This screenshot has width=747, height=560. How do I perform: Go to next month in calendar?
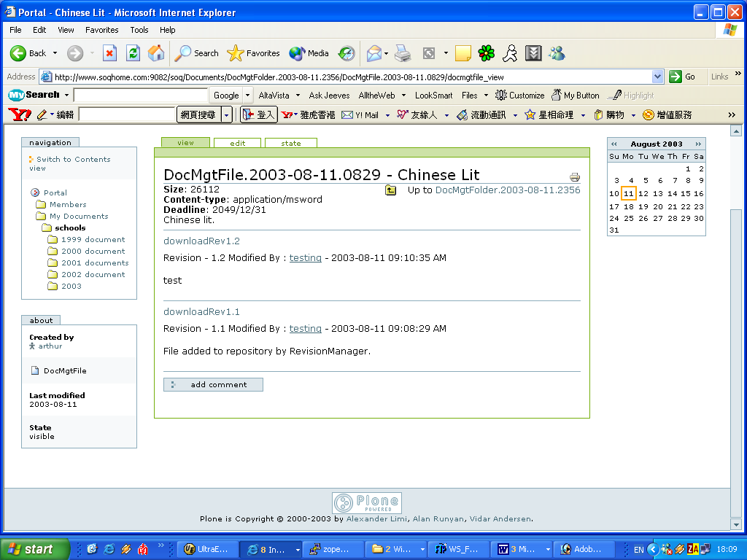pyautogui.click(x=698, y=144)
